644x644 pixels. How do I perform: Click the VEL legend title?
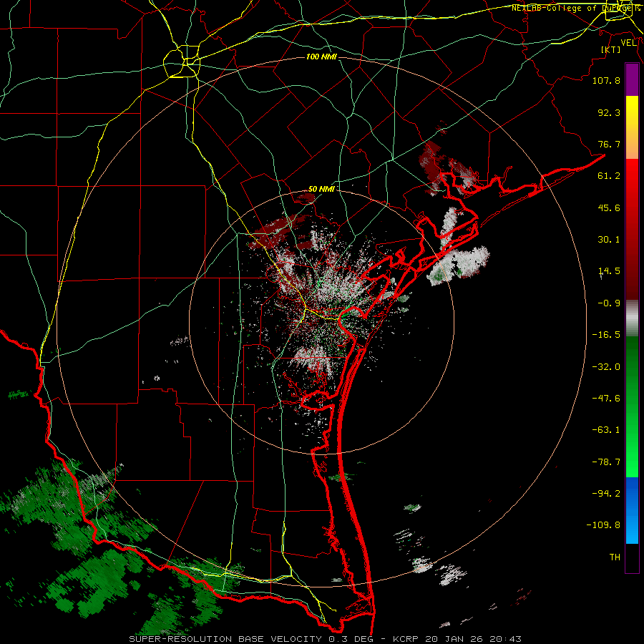tap(628, 43)
